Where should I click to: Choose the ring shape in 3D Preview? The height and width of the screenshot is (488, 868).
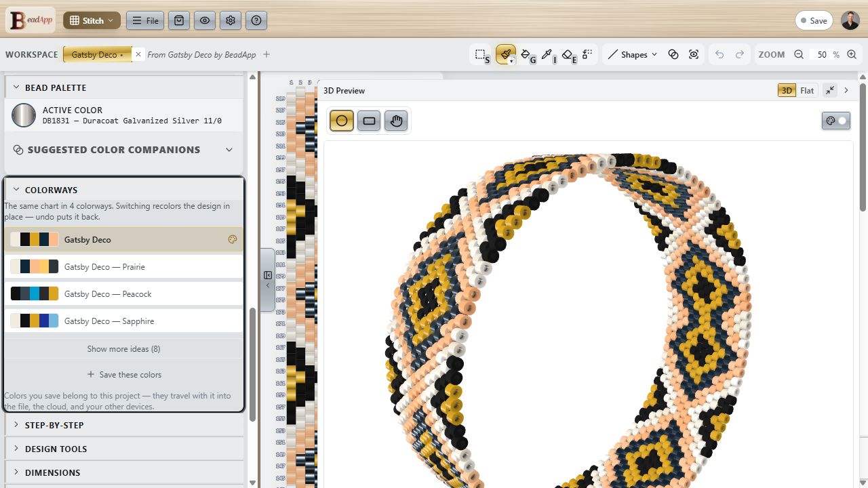342,121
